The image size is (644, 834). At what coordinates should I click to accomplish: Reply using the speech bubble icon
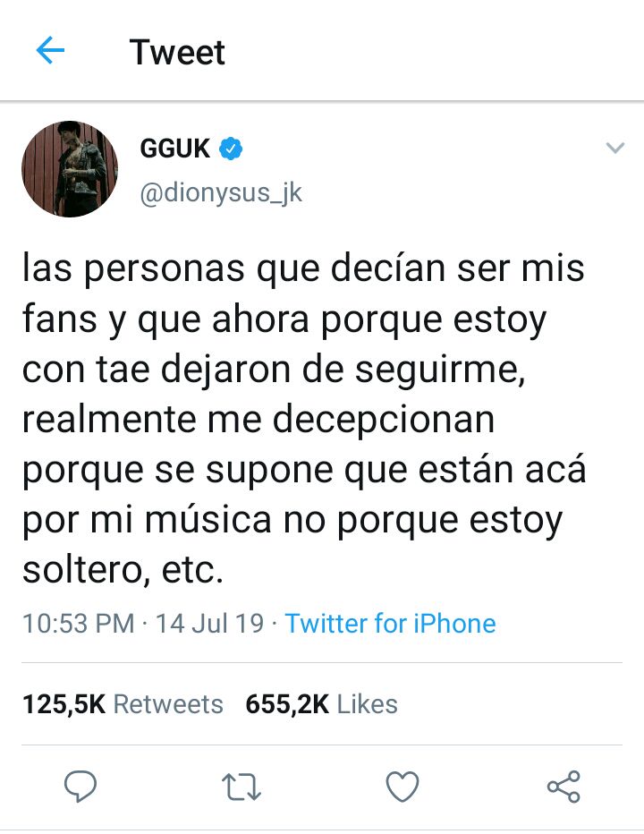[x=80, y=787]
